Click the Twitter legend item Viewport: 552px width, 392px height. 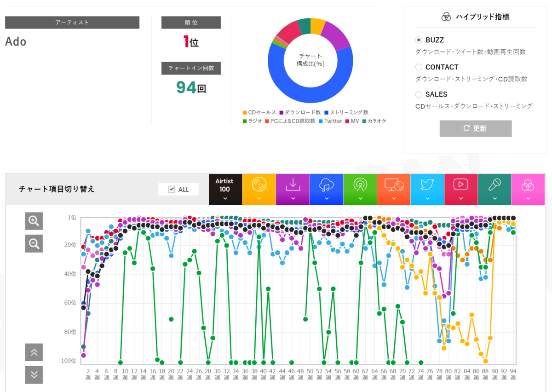[x=330, y=121]
